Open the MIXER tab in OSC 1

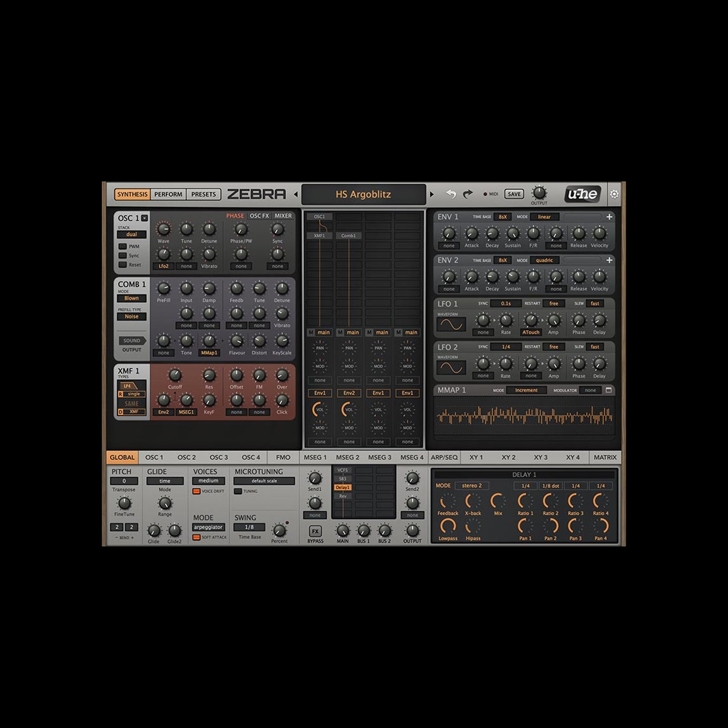pyautogui.click(x=283, y=216)
